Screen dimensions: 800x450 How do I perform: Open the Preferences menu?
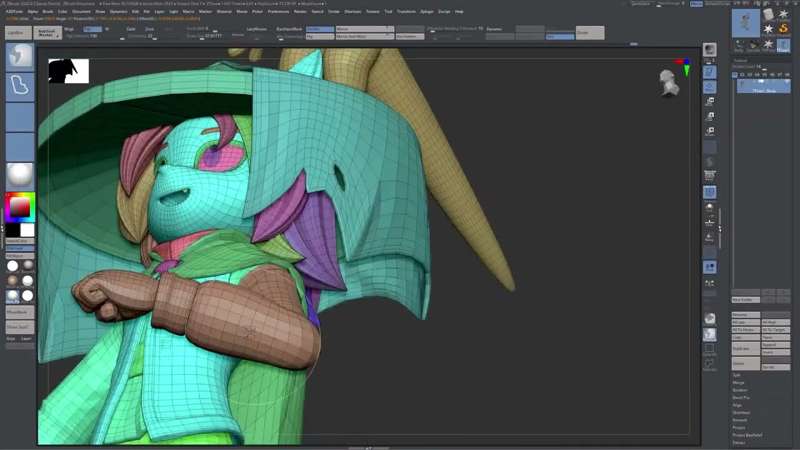279,11
